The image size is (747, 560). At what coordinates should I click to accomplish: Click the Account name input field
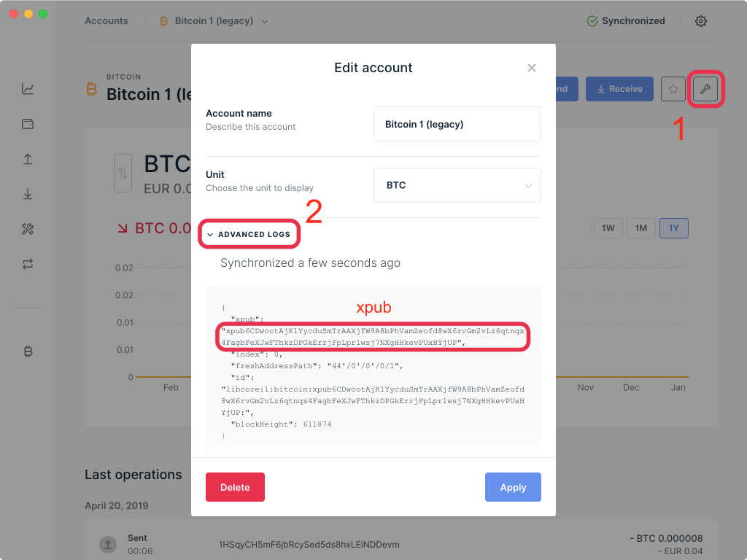pyautogui.click(x=457, y=124)
